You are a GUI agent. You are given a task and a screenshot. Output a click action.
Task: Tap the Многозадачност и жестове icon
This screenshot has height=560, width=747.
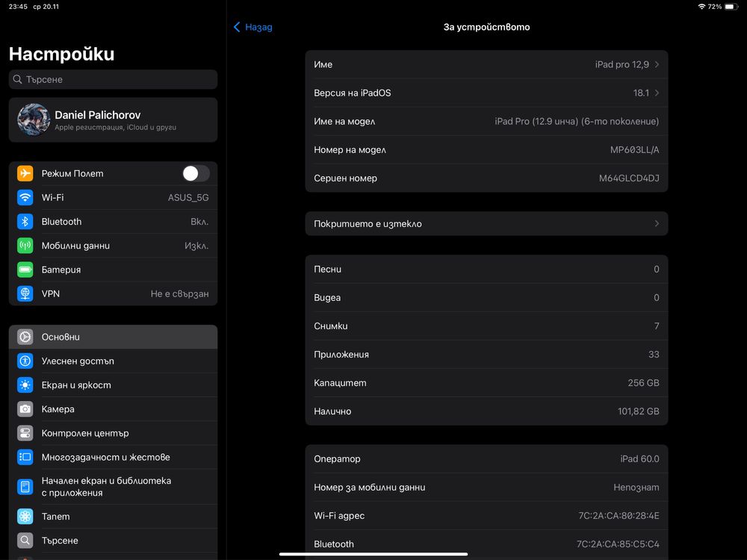[25, 457]
